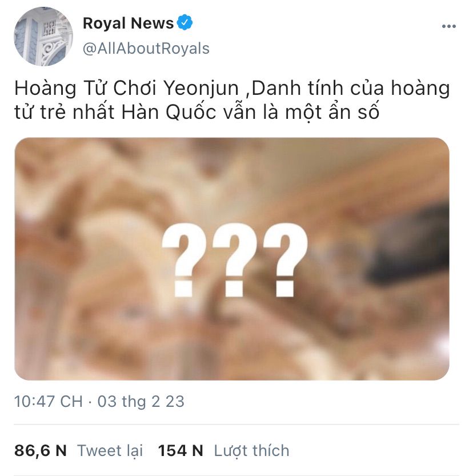This screenshot has width=473, height=476.
Task: Click the date 03 thg 2 23
Action: coord(141,401)
